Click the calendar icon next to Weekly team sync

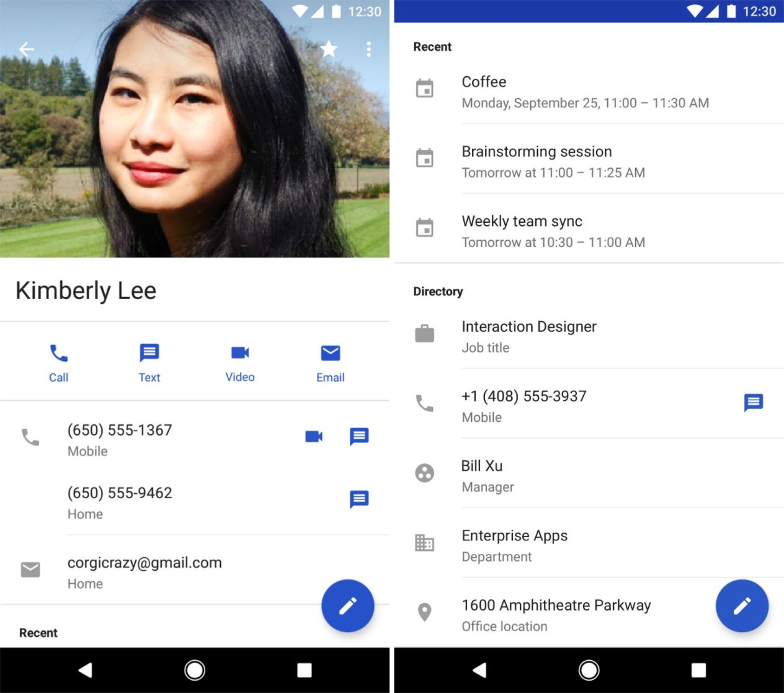coord(425,228)
